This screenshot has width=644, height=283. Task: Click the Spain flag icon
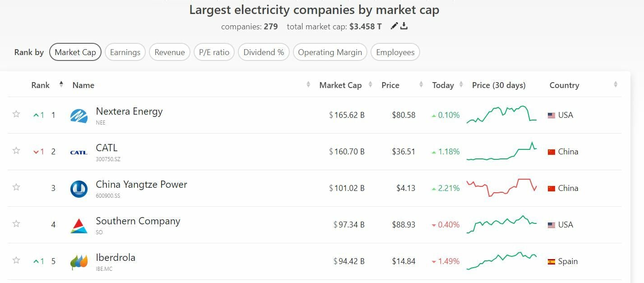click(551, 261)
